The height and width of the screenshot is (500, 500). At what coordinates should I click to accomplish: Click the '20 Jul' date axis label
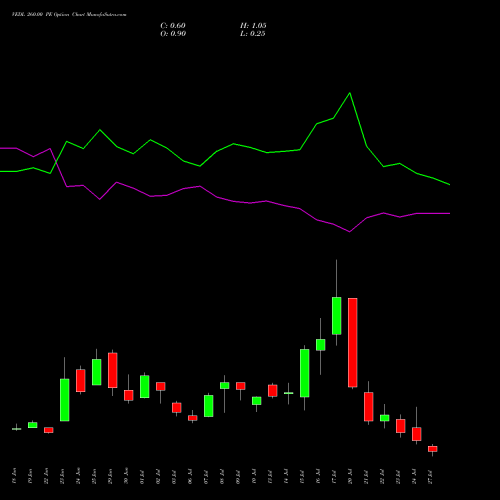click(x=350, y=476)
